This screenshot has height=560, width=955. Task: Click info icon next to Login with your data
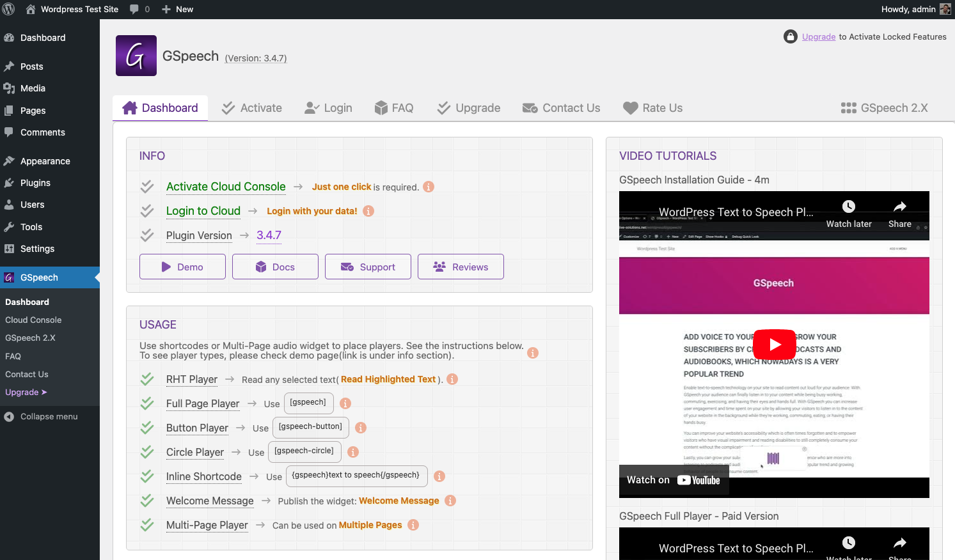(368, 211)
